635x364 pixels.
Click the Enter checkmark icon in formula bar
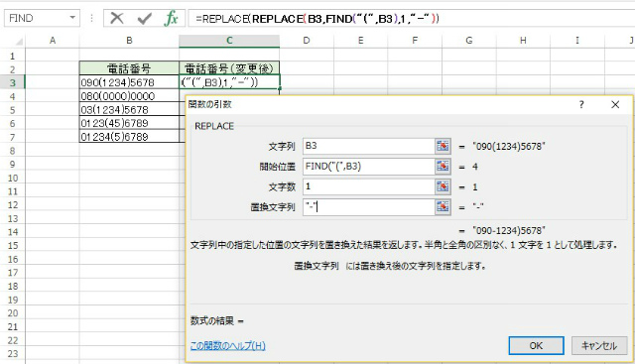pos(144,18)
